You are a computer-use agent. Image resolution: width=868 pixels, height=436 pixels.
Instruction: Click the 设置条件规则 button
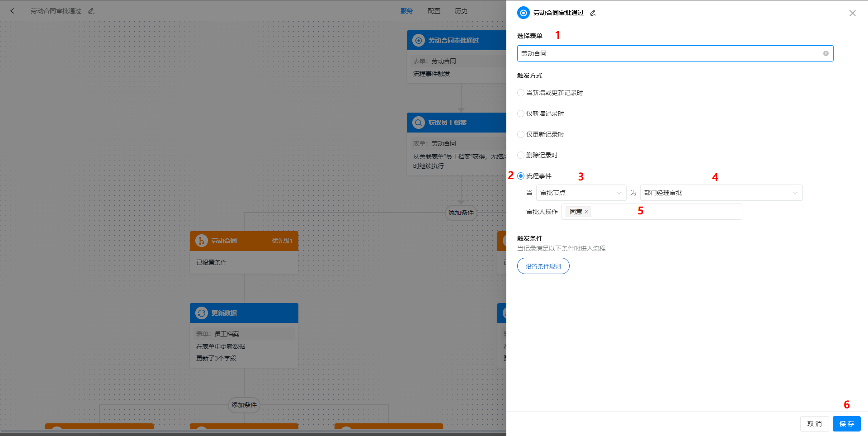click(x=543, y=266)
